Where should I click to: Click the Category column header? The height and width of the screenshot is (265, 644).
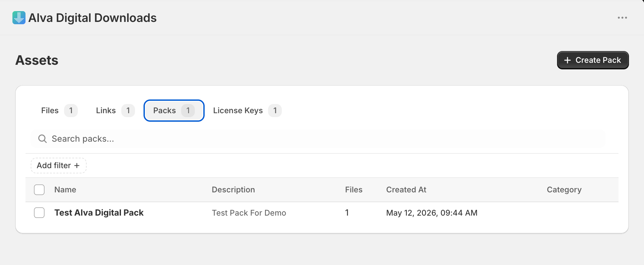564,190
